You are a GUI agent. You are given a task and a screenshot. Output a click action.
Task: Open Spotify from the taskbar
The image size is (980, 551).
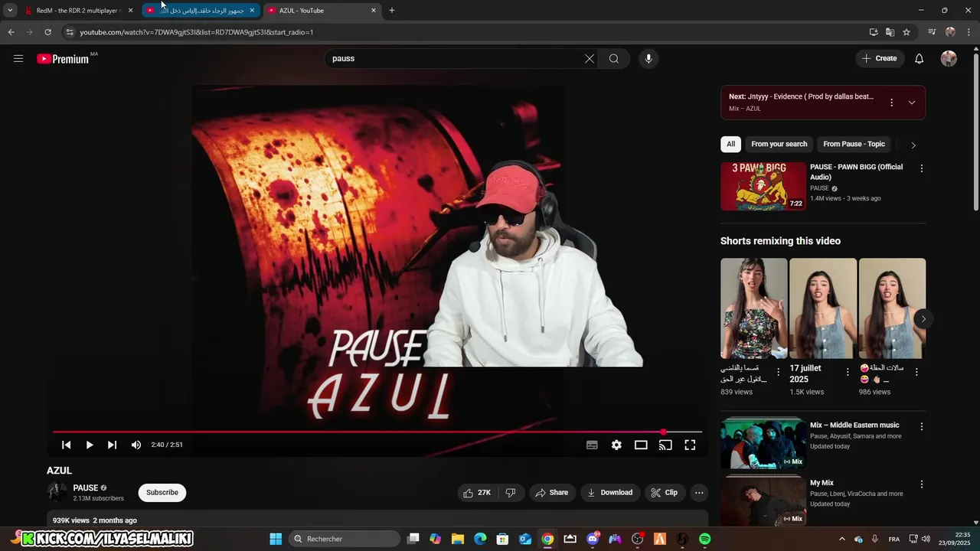point(704,539)
